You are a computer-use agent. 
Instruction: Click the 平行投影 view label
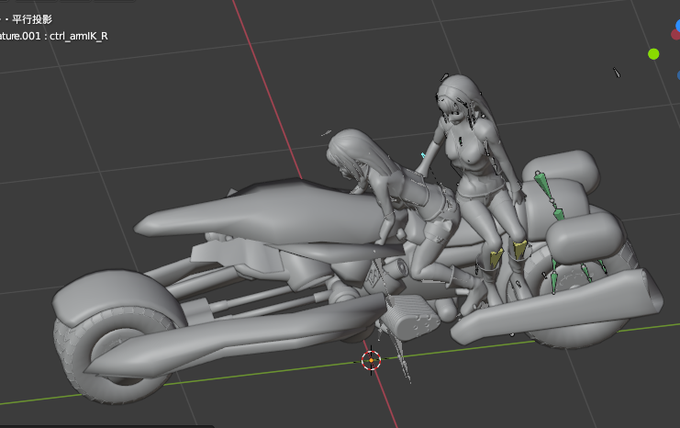tap(32, 20)
